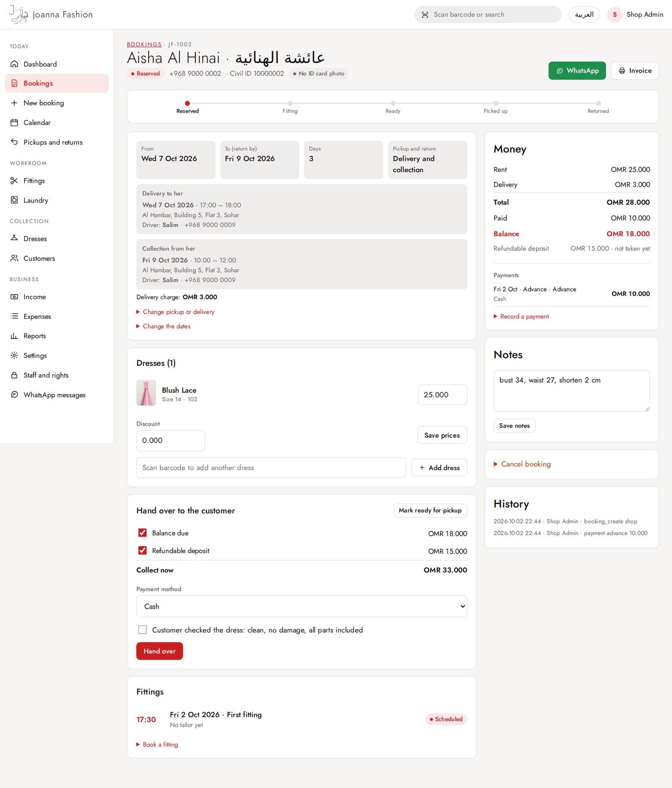Click the Pickups and returns arrow icon
Screen dimensions: 672x788
(14, 142)
